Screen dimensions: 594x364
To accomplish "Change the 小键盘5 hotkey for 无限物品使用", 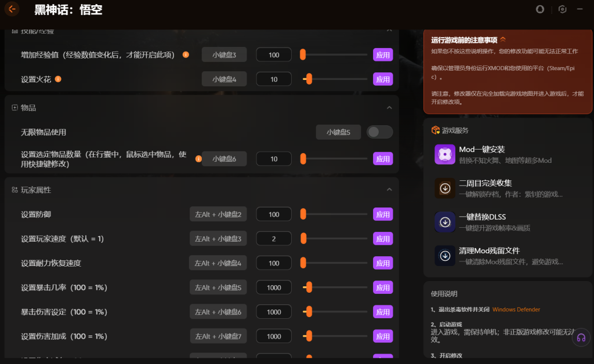I will [x=338, y=132].
